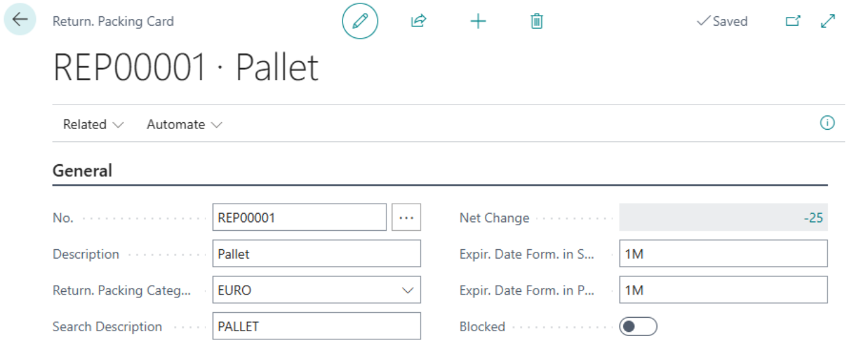
Task: Click the Expir. Date Form. in S... field
Action: pos(723,254)
